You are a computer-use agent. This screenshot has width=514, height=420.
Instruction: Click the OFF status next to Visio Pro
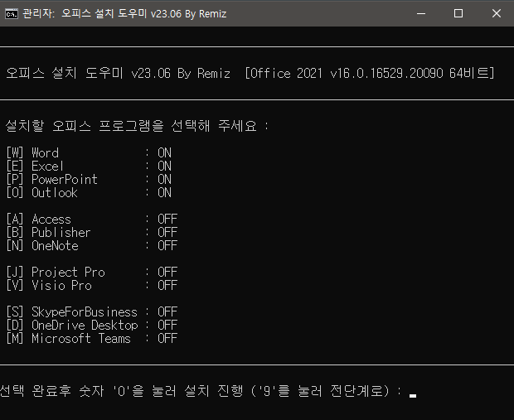click(x=167, y=285)
